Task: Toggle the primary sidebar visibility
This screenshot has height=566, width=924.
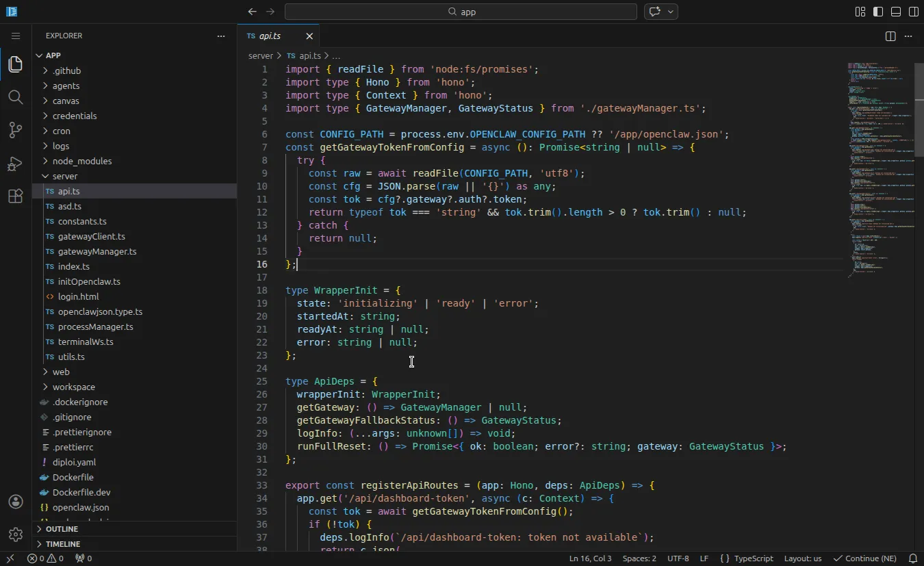Action: tap(877, 12)
